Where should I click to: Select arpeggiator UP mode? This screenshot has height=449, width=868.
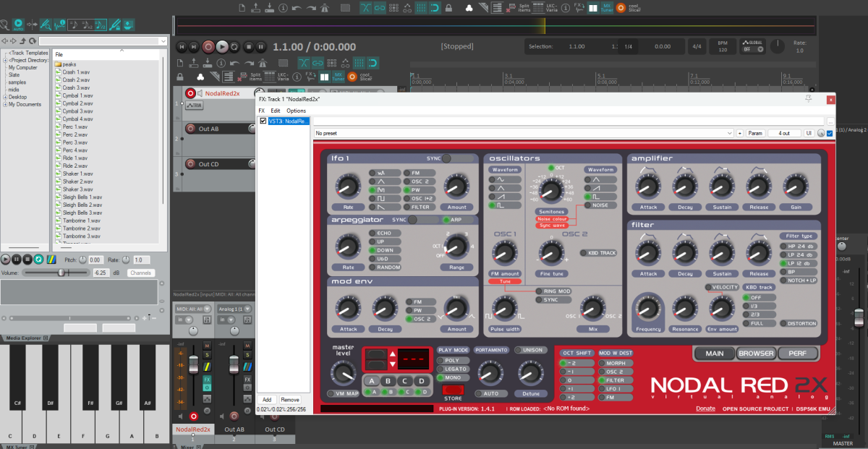[385, 241]
